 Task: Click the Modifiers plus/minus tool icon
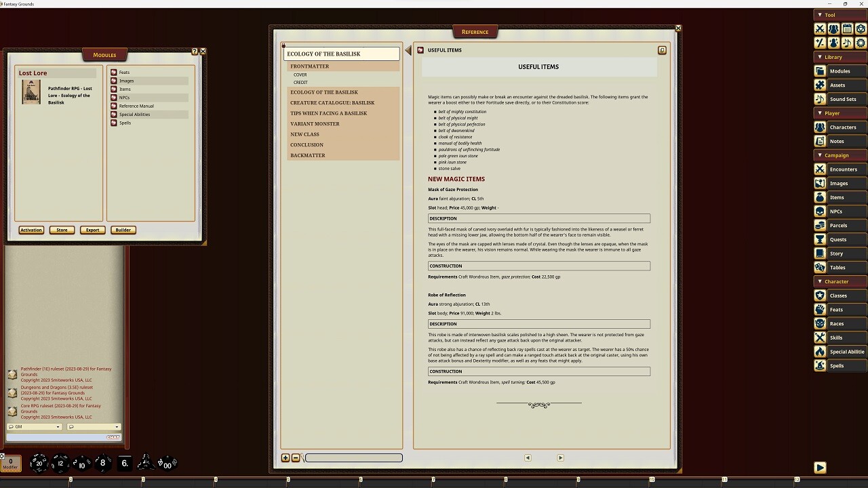tap(819, 42)
